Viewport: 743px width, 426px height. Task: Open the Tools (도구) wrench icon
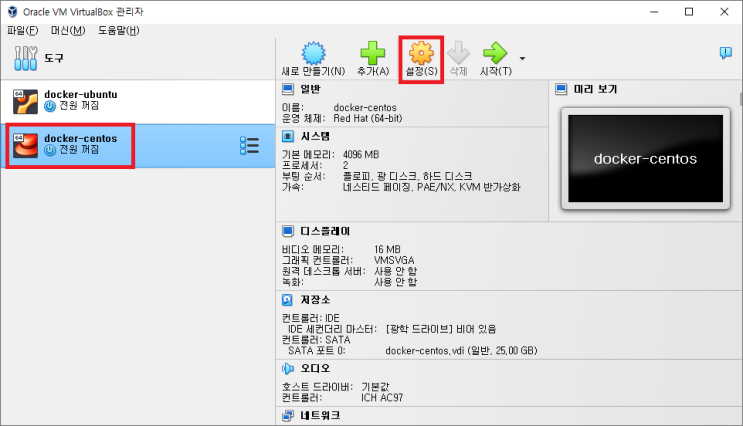[26, 58]
